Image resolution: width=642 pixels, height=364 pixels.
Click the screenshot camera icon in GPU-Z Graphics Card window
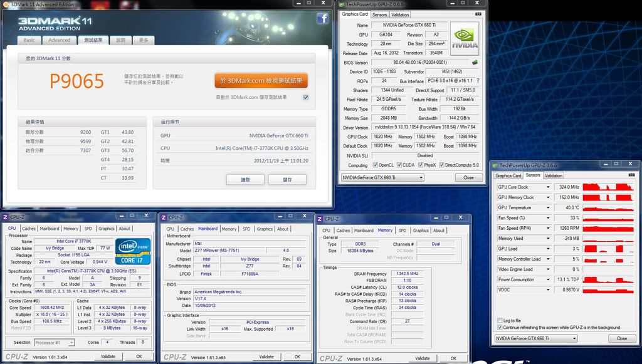478,14
